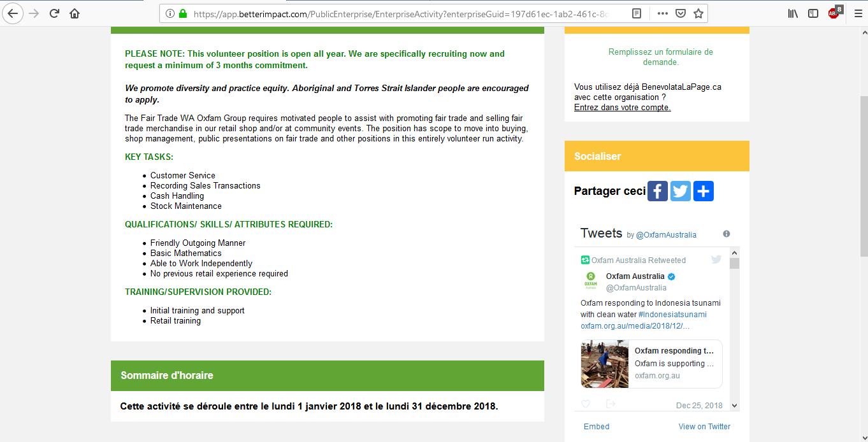The width and height of the screenshot is (868, 442).
Task: Click the green retweet icon
Action: (585, 260)
